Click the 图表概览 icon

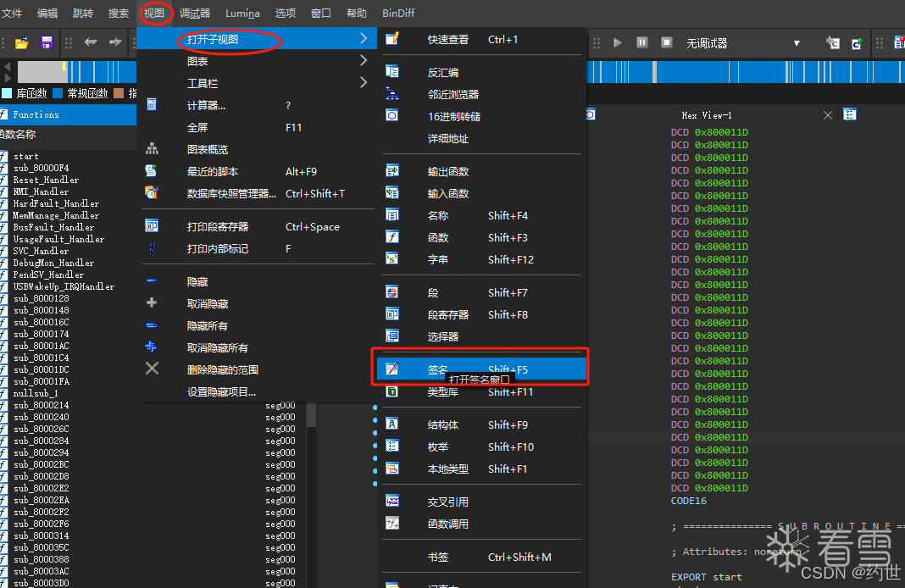(x=152, y=149)
